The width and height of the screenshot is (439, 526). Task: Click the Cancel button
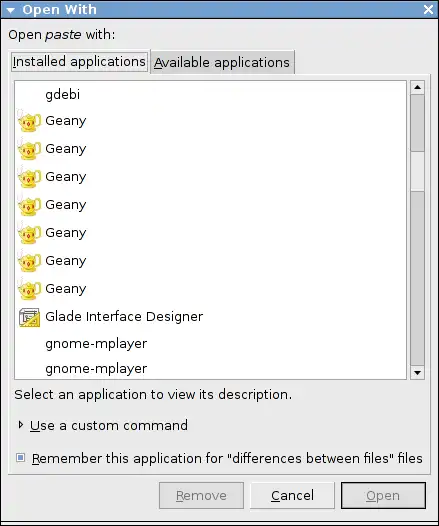292,495
